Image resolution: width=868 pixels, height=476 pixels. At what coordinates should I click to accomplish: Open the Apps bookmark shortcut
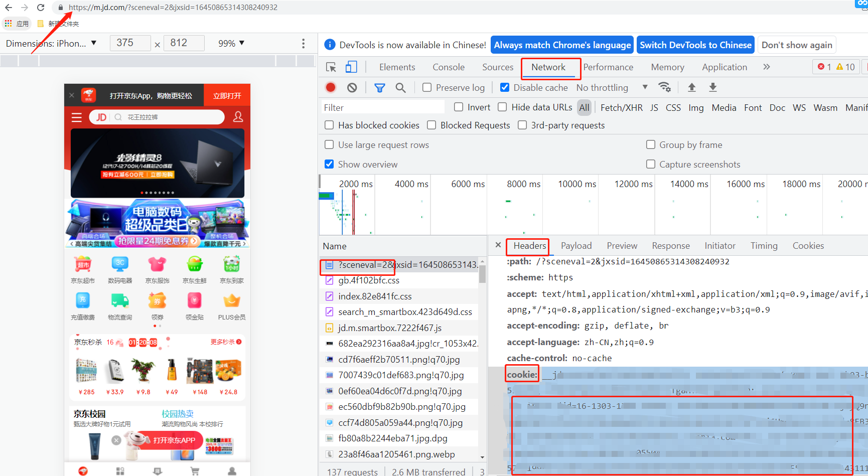click(x=17, y=24)
